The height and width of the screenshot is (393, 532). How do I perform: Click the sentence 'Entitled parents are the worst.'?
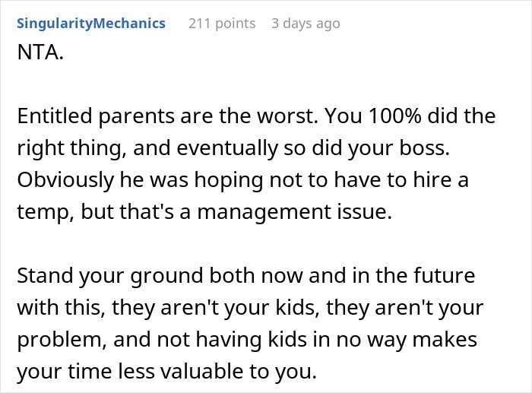pos(168,116)
